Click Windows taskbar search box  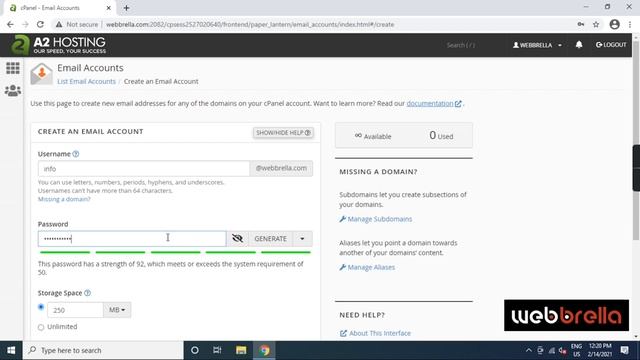[x=103, y=350]
